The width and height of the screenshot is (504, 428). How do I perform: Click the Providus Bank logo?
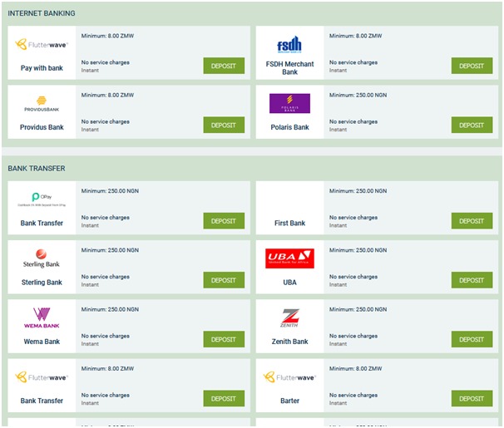point(42,105)
